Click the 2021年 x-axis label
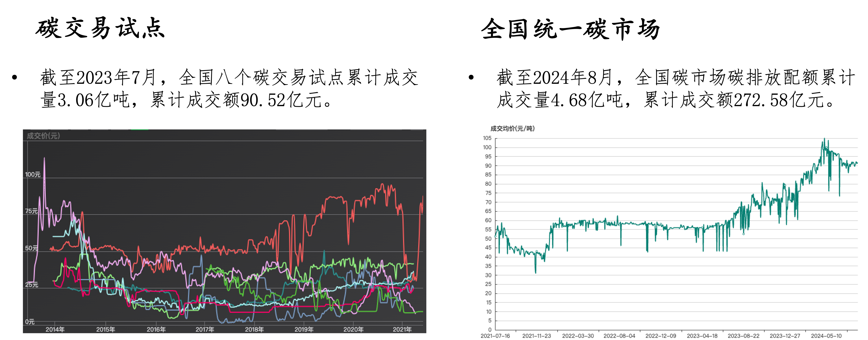The height and width of the screenshot is (340, 868). [402, 329]
